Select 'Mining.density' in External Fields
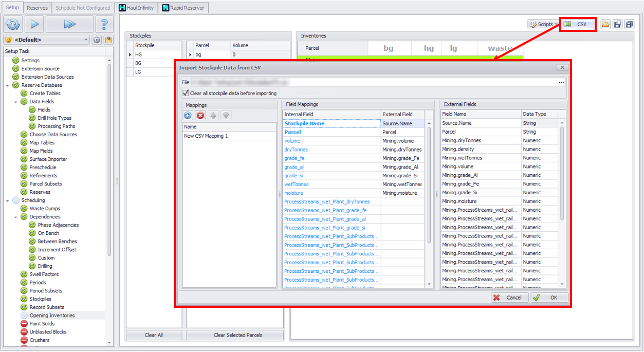The image size is (644, 352). [x=481, y=149]
